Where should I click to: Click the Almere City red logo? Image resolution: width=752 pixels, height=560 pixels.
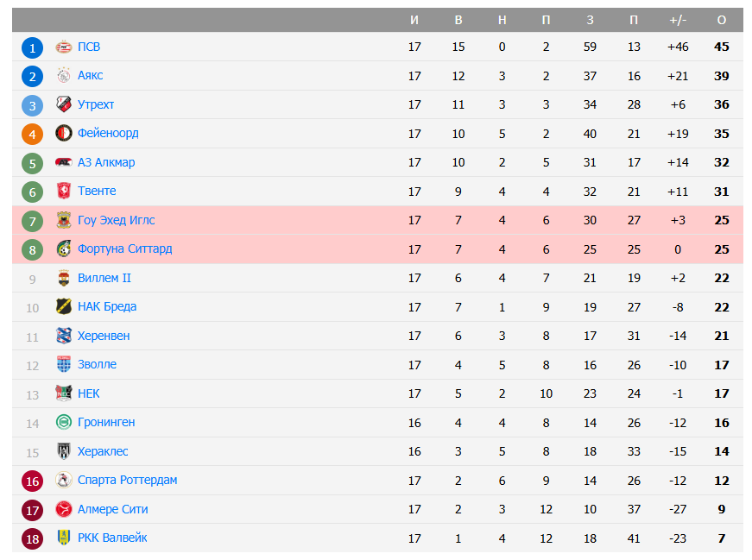pyautogui.click(x=63, y=509)
